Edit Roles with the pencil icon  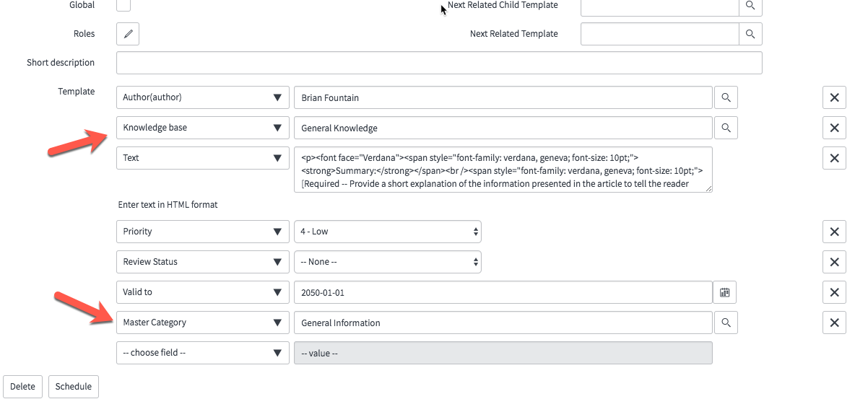click(128, 34)
